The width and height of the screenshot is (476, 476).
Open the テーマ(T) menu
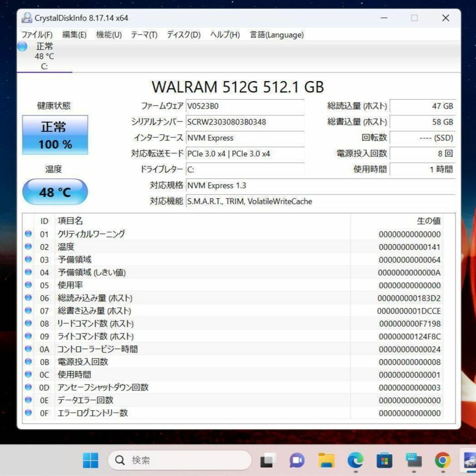144,35
